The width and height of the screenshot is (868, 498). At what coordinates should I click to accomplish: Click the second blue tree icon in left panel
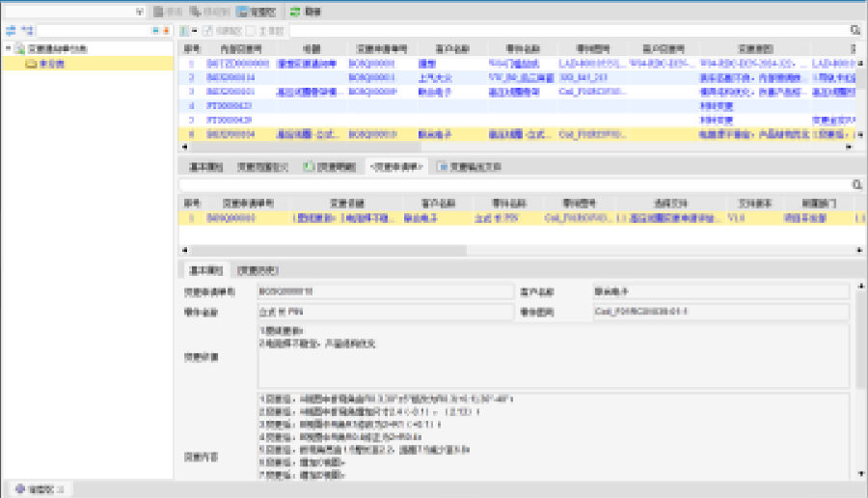click(x=27, y=31)
